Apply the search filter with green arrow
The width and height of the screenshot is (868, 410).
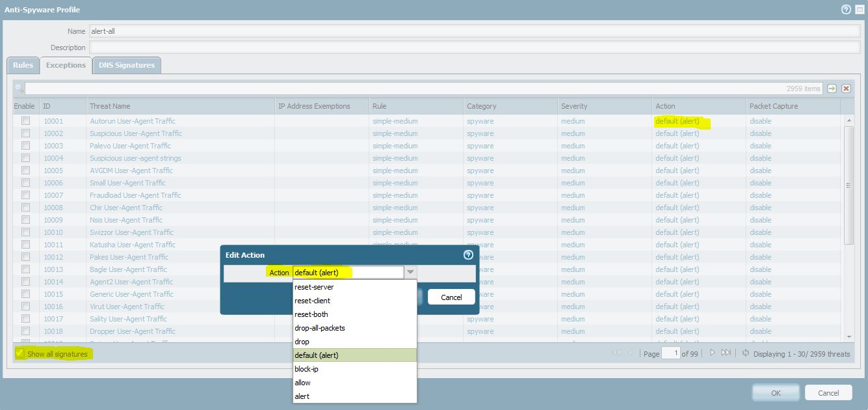coord(832,89)
